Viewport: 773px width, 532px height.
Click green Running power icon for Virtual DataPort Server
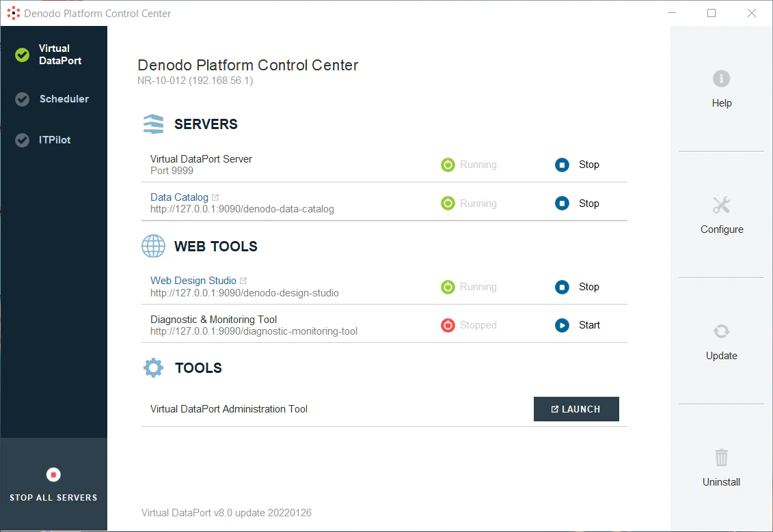pos(448,165)
